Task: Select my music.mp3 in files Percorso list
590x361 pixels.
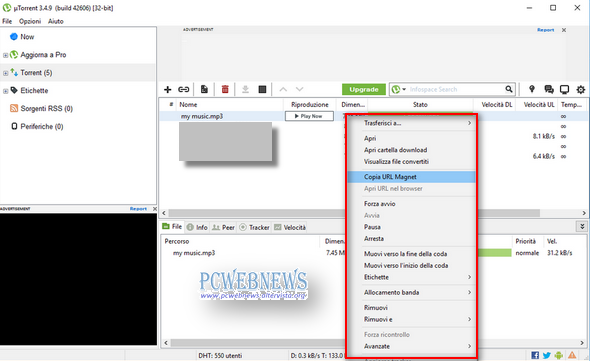Action: pyautogui.click(x=194, y=253)
